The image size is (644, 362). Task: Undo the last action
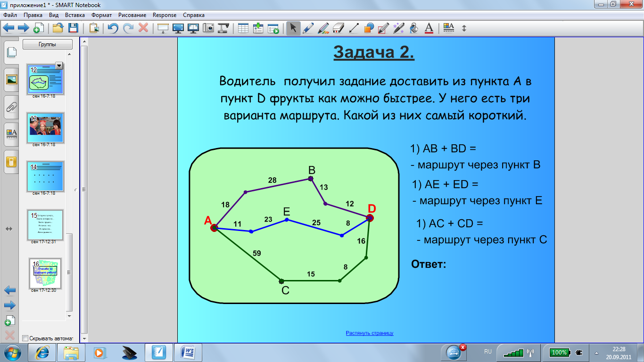113,28
